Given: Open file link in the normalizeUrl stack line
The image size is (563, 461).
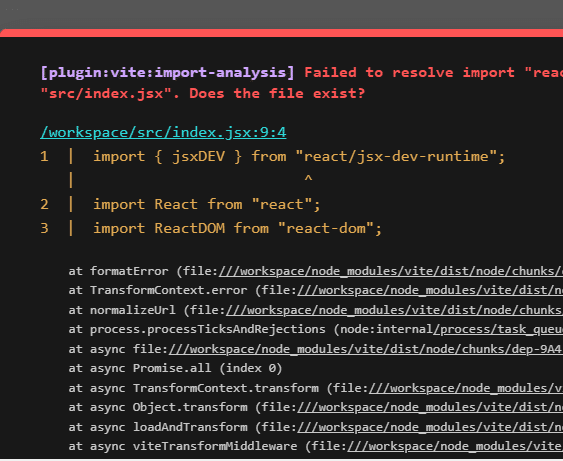Looking at the screenshot, I should tap(394, 310).
